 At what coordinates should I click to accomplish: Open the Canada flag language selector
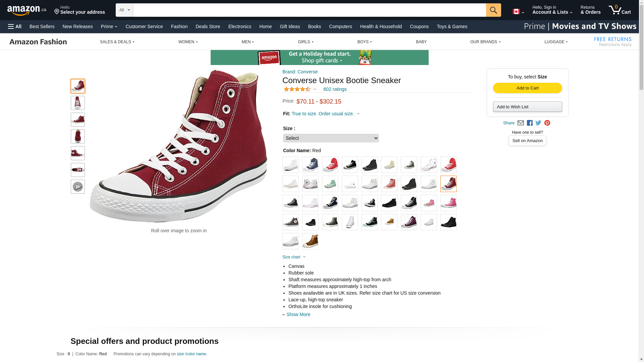(x=518, y=12)
